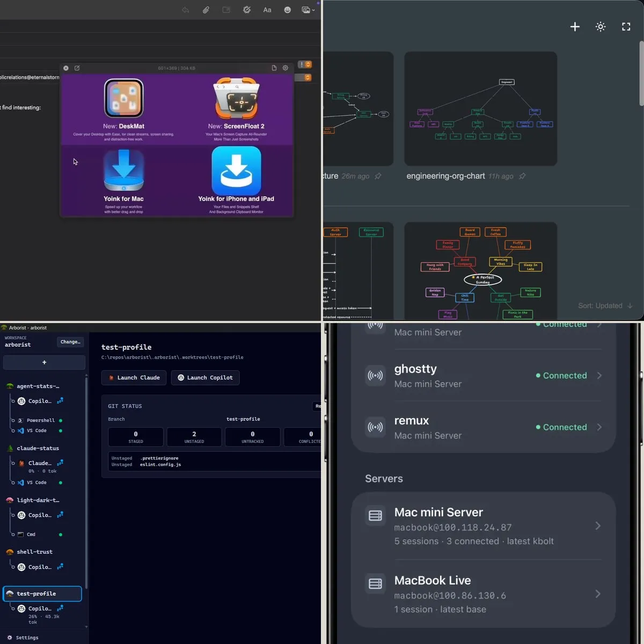This screenshot has height=644, width=644.
Task: Click the Copilot icon under shell-trust
Action: pos(21,567)
